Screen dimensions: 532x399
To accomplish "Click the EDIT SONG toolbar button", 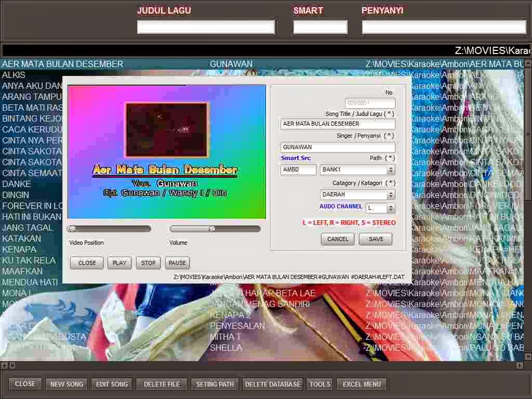I will 112,383.
